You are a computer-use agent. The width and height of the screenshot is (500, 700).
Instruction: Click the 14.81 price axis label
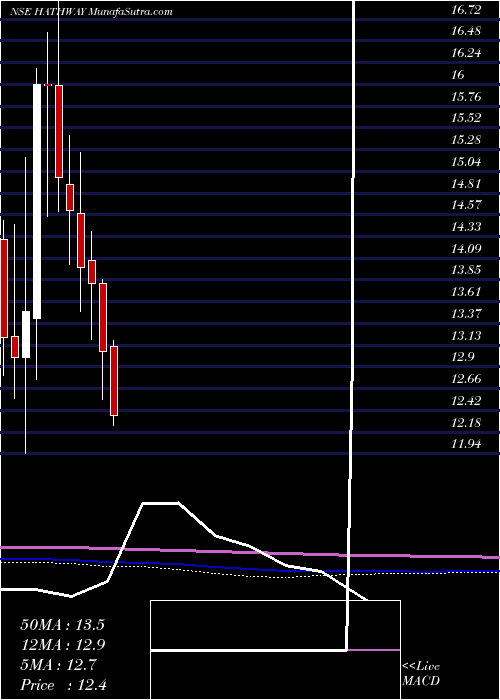click(466, 183)
